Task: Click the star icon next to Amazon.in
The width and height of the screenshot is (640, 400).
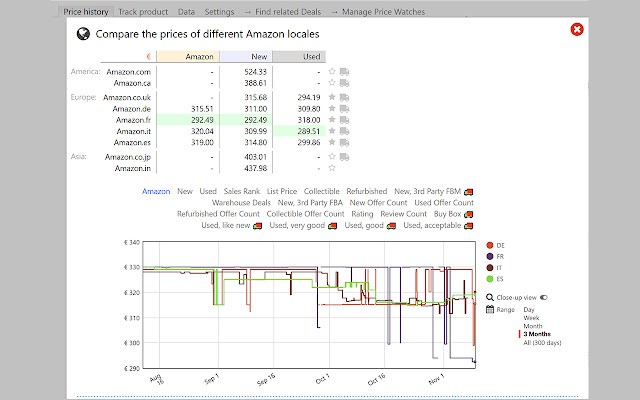Action: click(332, 168)
